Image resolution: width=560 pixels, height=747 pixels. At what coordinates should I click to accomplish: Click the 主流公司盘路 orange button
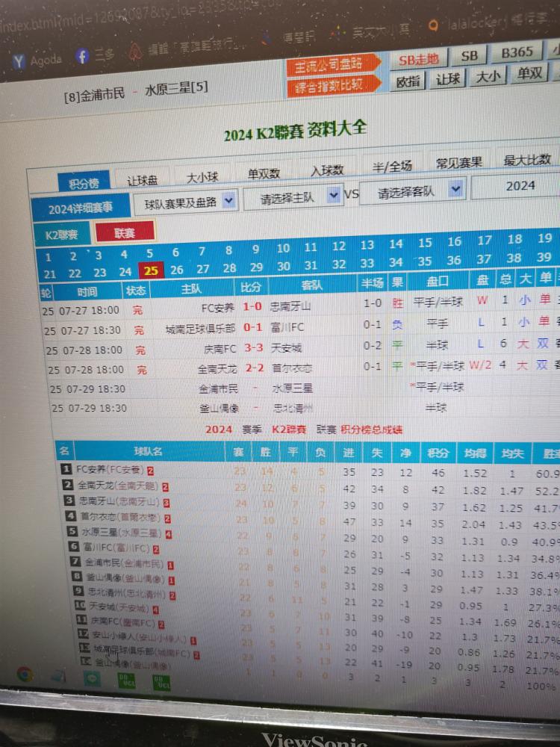332,64
